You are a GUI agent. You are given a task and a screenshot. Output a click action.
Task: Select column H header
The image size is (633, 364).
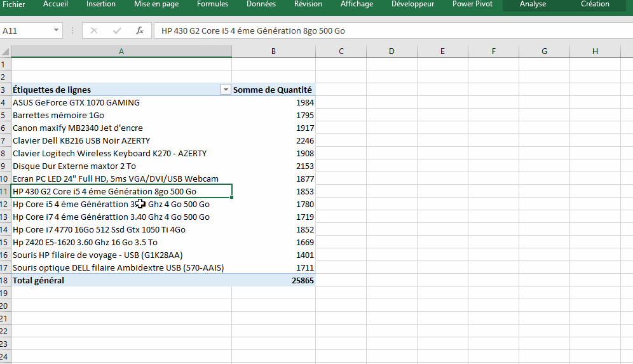[x=595, y=51]
